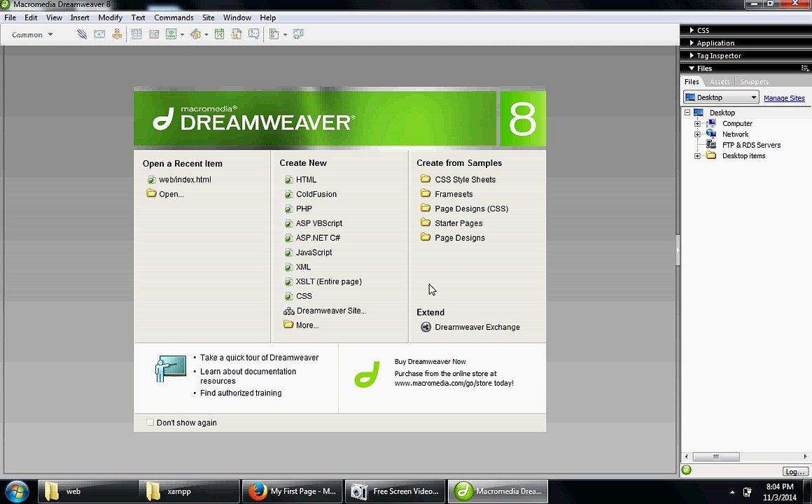
Task: Insert a Named Anchor
Action: [117, 34]
